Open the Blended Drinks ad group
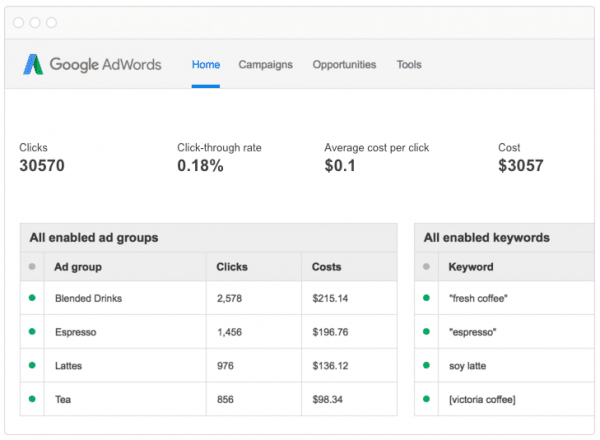Viewport: 600px width, 440px height. coord(88,298)
